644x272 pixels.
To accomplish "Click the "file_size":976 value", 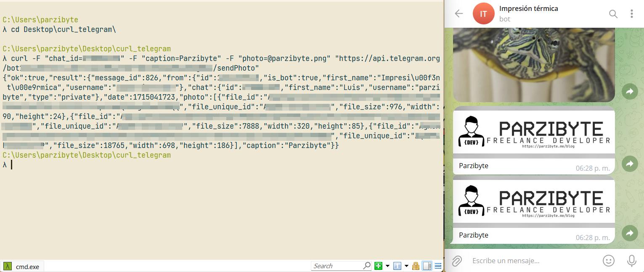I will pos(371,107).
